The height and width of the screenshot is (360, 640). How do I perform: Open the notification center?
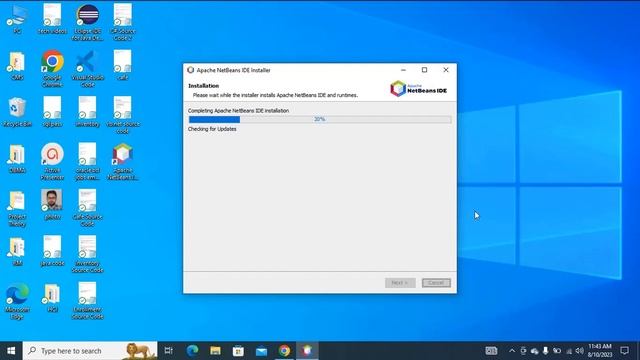pyautogui.click(x=624, y=351)
